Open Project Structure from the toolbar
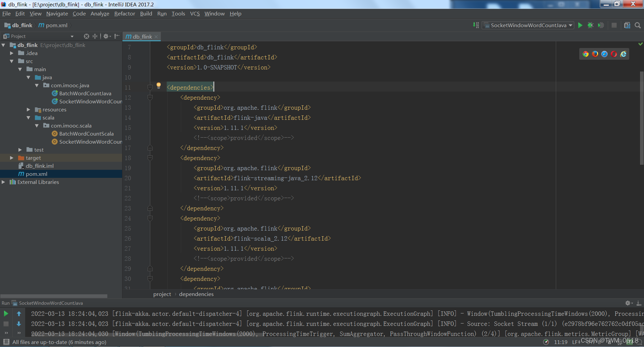 tap(627, 25)
